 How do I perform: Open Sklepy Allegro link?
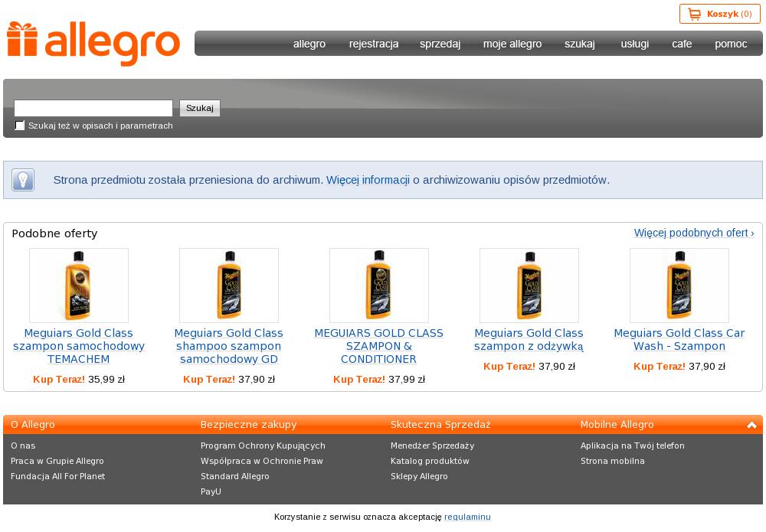(419, 476)
